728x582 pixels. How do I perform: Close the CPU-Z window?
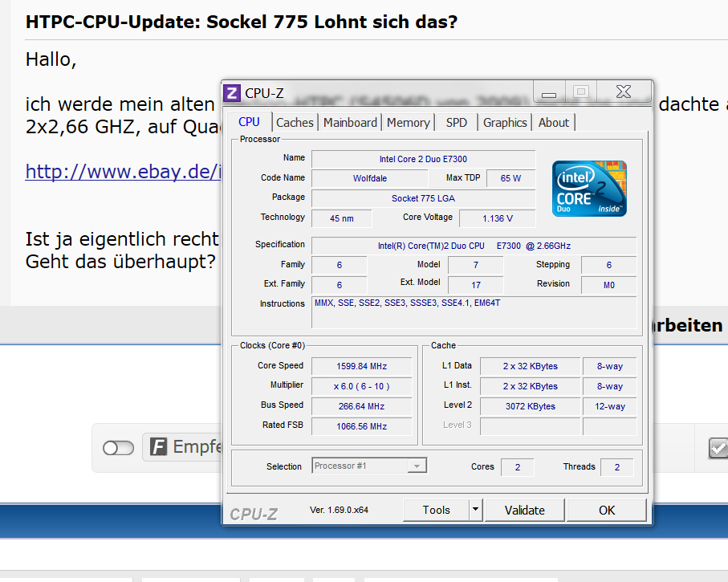pos(624,92)
